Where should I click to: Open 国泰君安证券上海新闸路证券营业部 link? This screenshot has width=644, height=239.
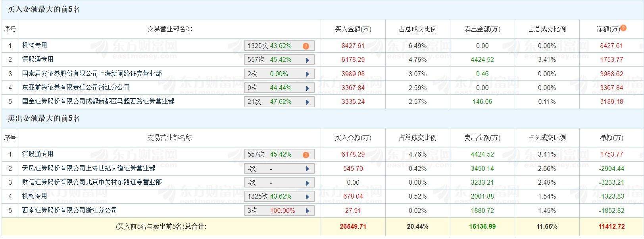(x=92, y=74)
